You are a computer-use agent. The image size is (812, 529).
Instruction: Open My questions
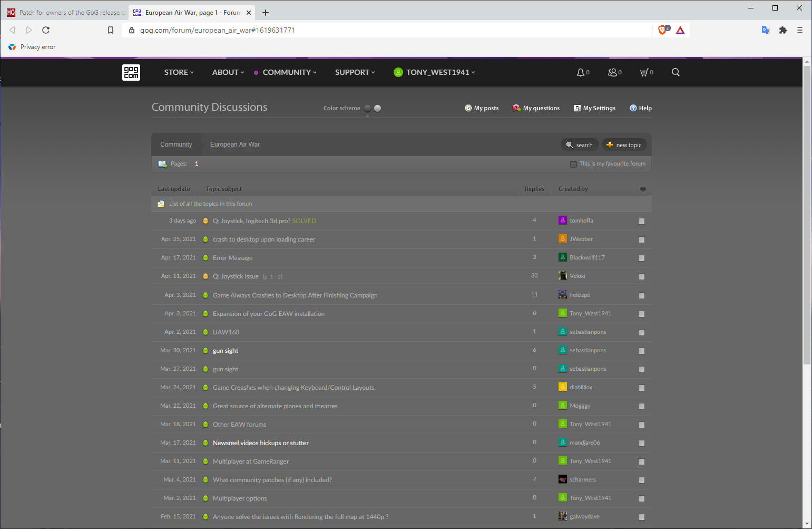(536, 108)
